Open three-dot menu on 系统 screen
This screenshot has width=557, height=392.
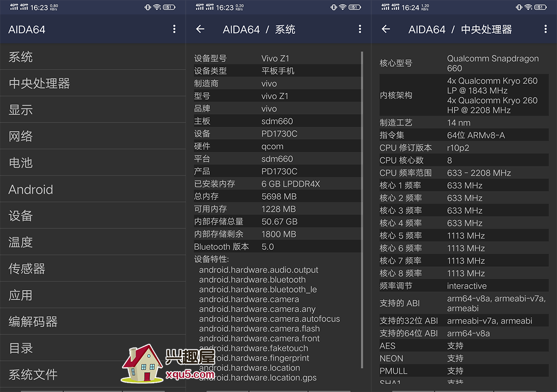click(x=360, y=29)
